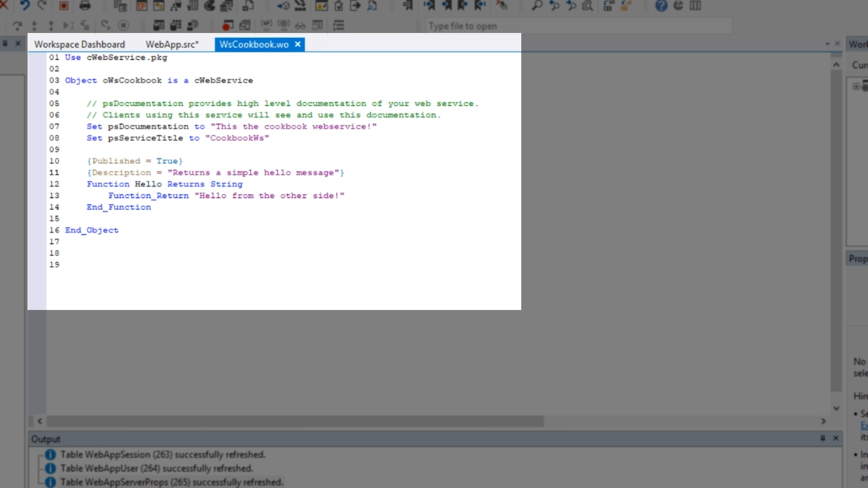The image size is (868, 488).
Task: Switch to the Workspace Dashboard tab
Action: tap(80, 44)
